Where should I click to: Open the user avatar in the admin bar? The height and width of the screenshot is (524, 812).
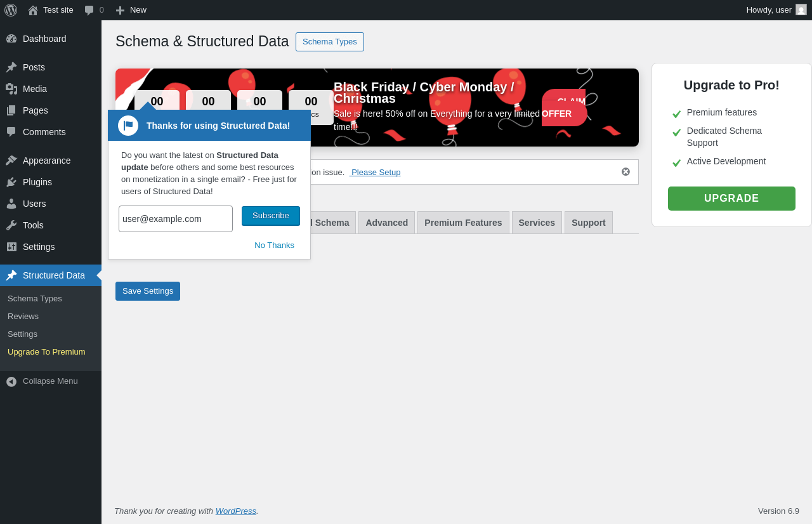coord(801,10)
